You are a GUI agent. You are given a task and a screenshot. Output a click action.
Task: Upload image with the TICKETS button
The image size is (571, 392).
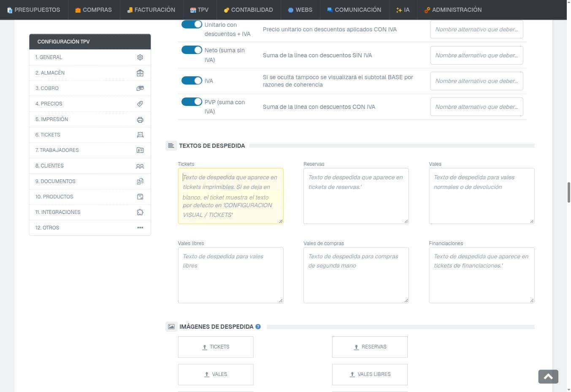coord(216,347)
